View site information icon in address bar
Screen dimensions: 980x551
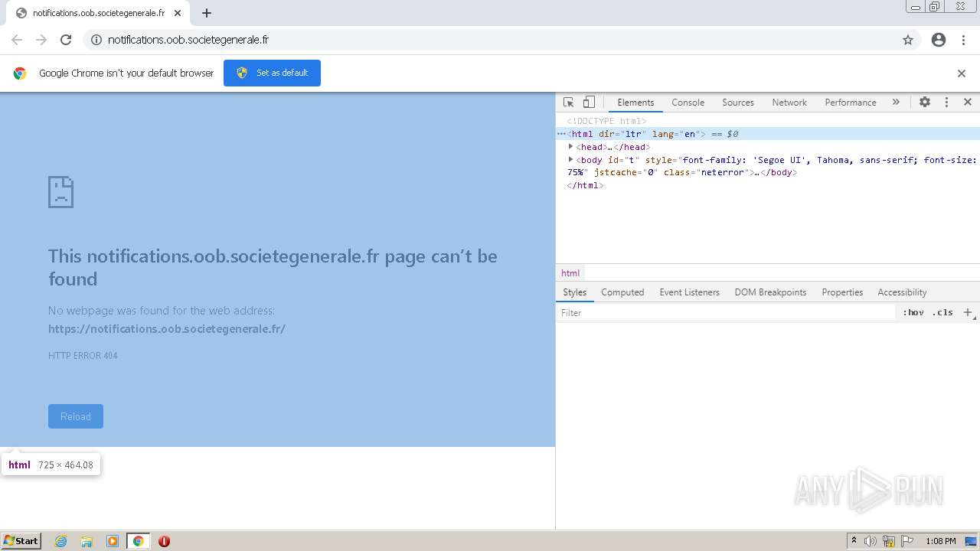(96, 40)
